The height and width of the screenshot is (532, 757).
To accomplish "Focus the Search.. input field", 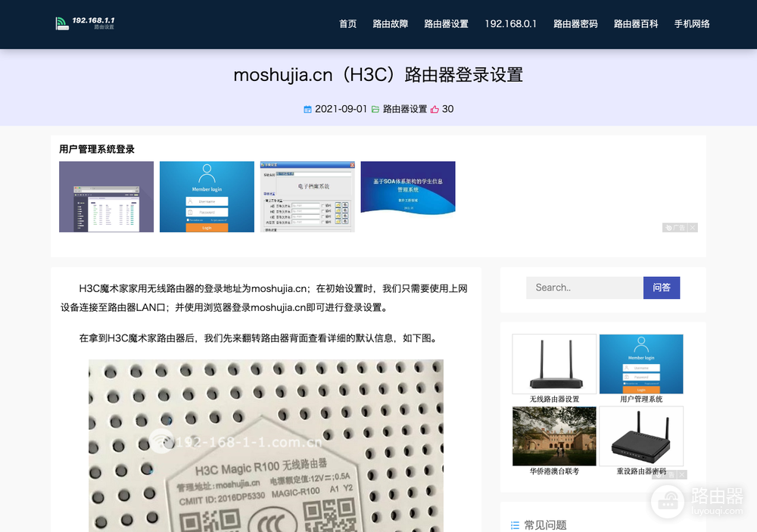I will 584,288.
